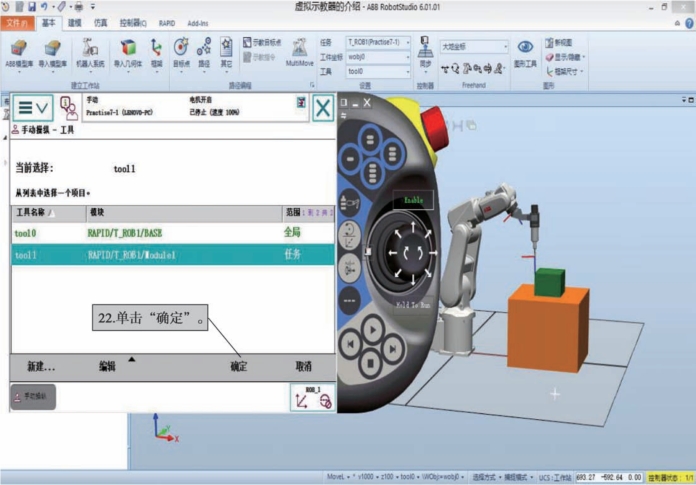
Task: Select the tool0 row in tool list
Action: coord(172,233)
